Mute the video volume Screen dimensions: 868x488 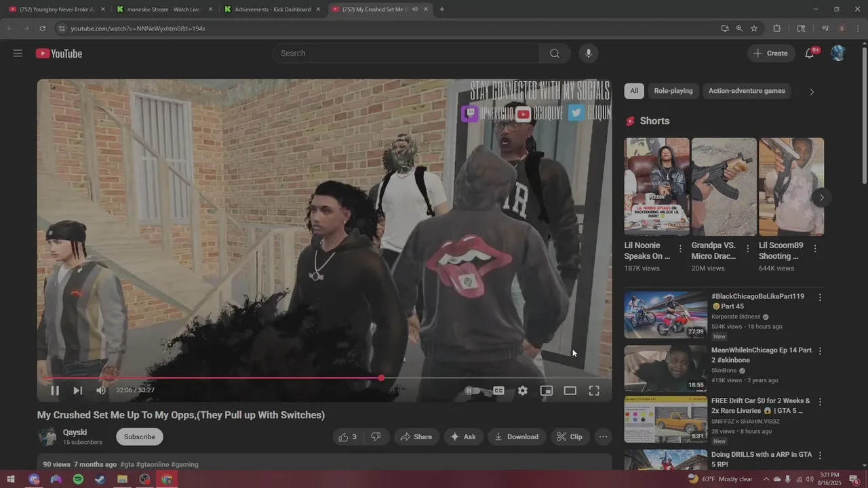[x=101, y=390]
